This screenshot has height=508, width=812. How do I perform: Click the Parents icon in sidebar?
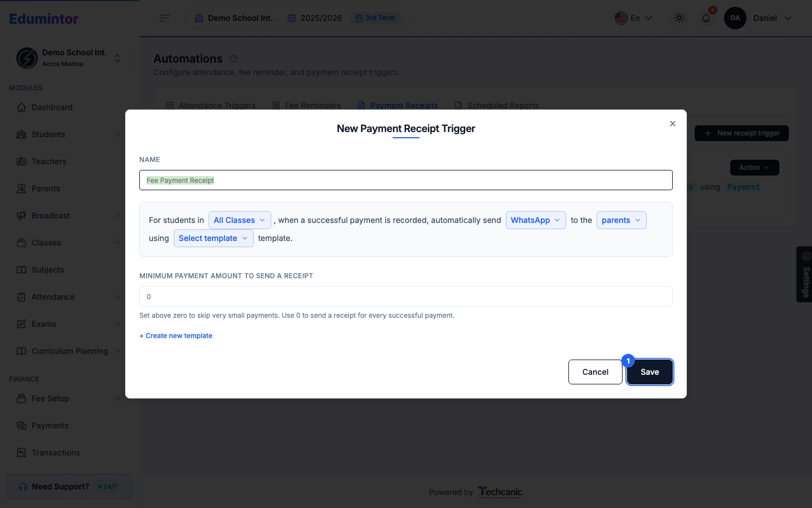pyautogui.click(x=21, y=189)
